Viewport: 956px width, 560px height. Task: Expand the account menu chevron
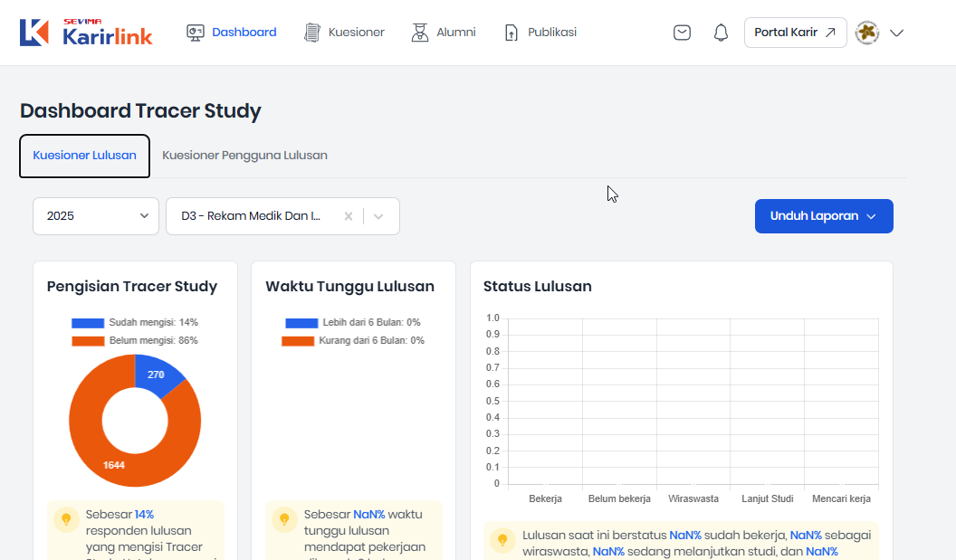[896, 33]
